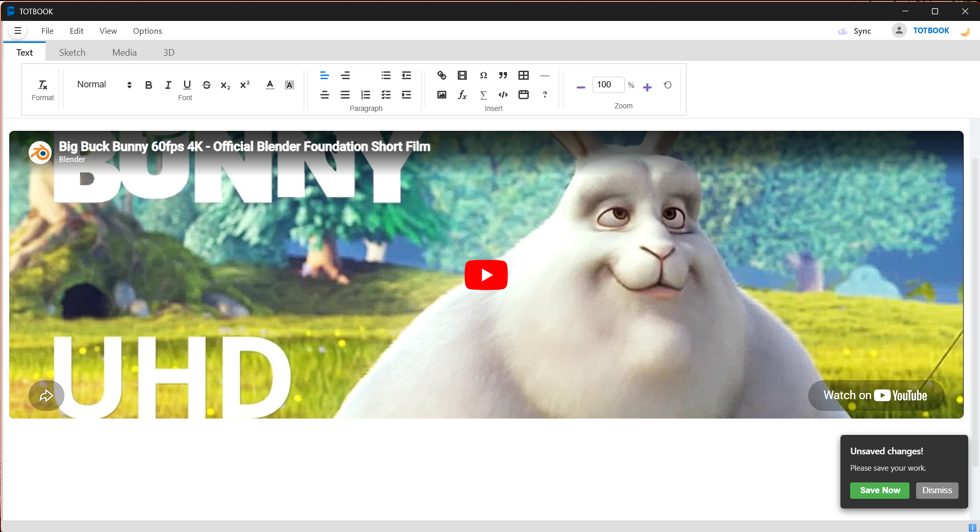Click the info icon in the status bar
980x532 pixels.
pyautogui.click(x=972, y=527)
